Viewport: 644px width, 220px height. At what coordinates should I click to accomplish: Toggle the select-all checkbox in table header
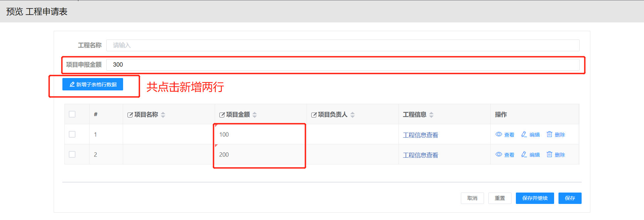click(x=72, y=114)
